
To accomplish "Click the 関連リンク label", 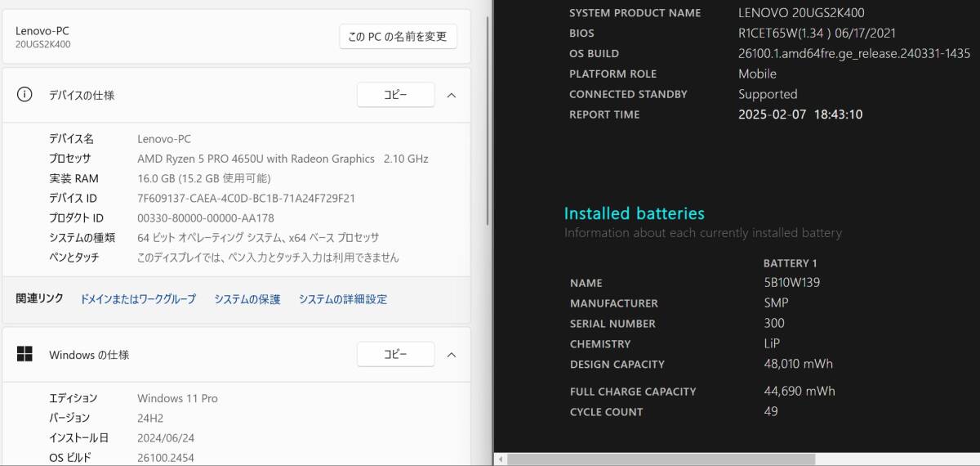I will tap(39, 298).
